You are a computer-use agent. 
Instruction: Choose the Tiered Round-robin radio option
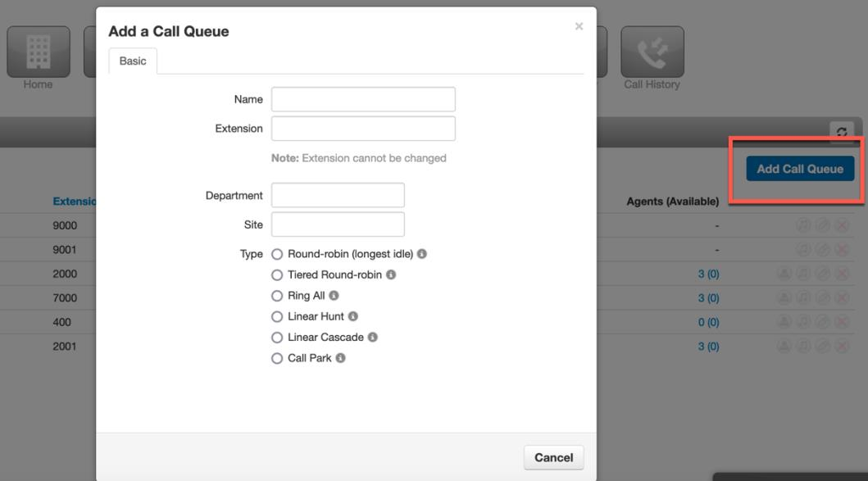point(277,275)
